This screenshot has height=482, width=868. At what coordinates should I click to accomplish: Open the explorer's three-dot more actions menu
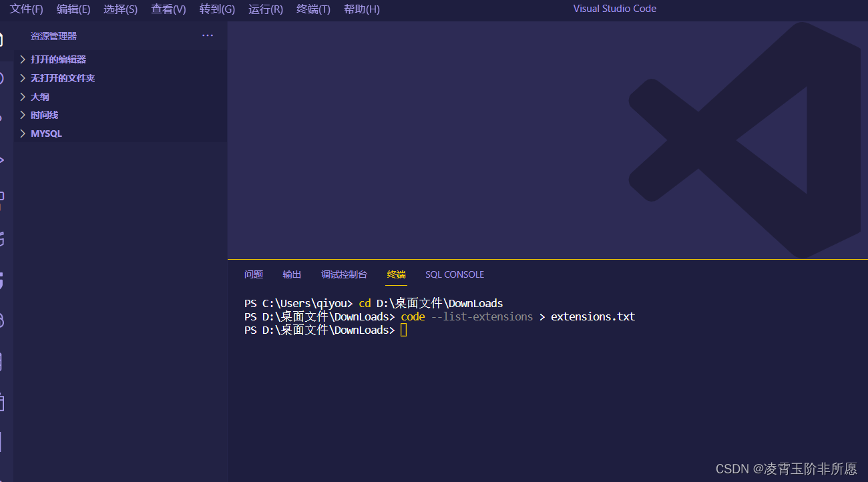(208, 36)
